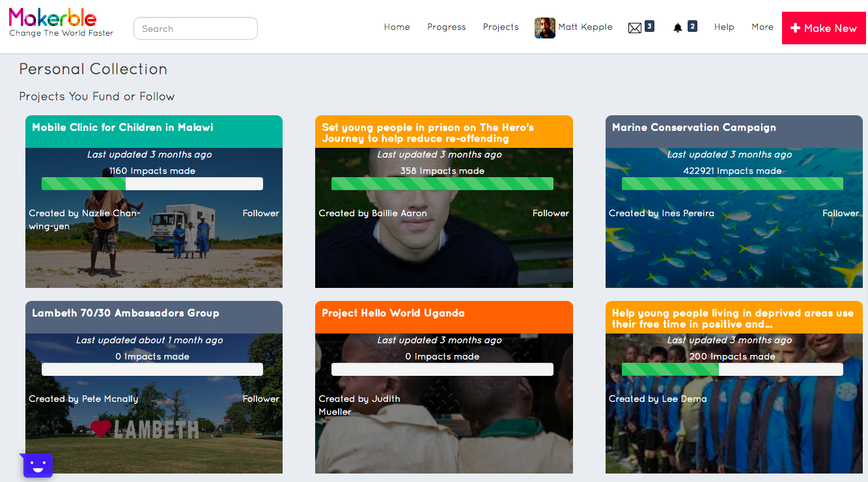Image resolution: width=868 pixels, height=482 pixels.
Task: Click 'Last updated about 1 month ago' text
Action: tap(150, 340)
